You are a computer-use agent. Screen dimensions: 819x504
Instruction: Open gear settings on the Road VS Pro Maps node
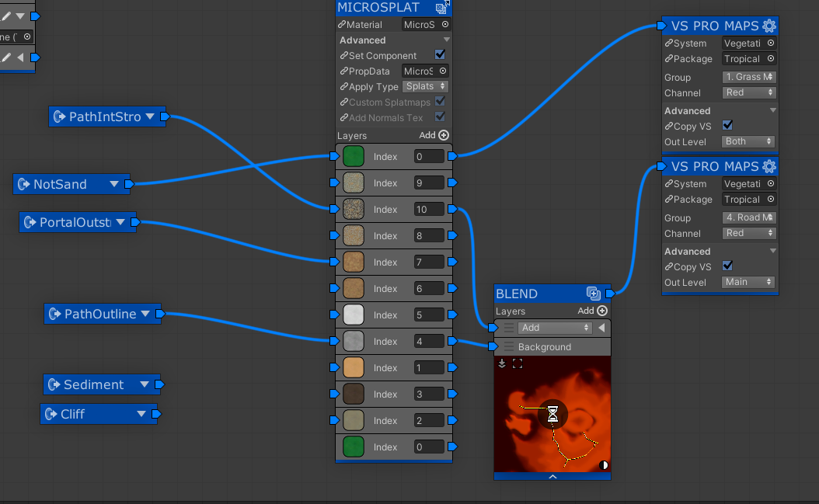[x=768, y=166]
